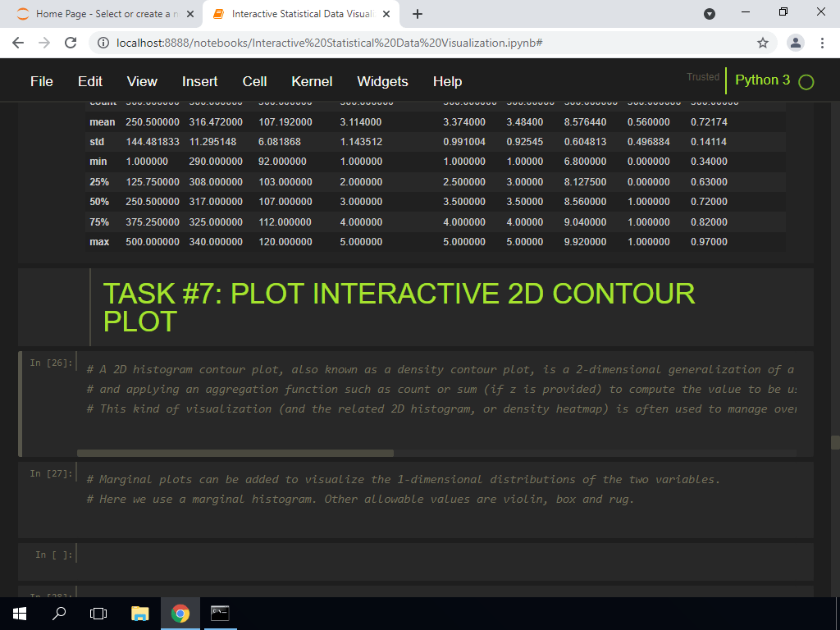Open the Windows Start menu
Viewport: 840px width, 630px height.
[20, 614]
